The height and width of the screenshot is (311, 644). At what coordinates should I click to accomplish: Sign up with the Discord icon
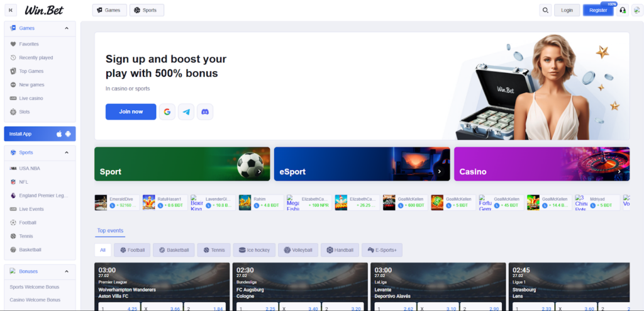pos(205,112)
